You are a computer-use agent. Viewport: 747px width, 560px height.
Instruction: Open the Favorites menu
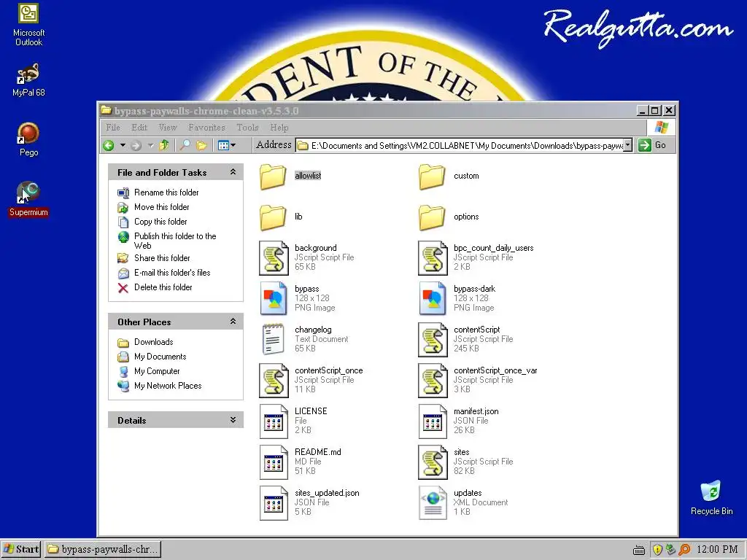206,128
